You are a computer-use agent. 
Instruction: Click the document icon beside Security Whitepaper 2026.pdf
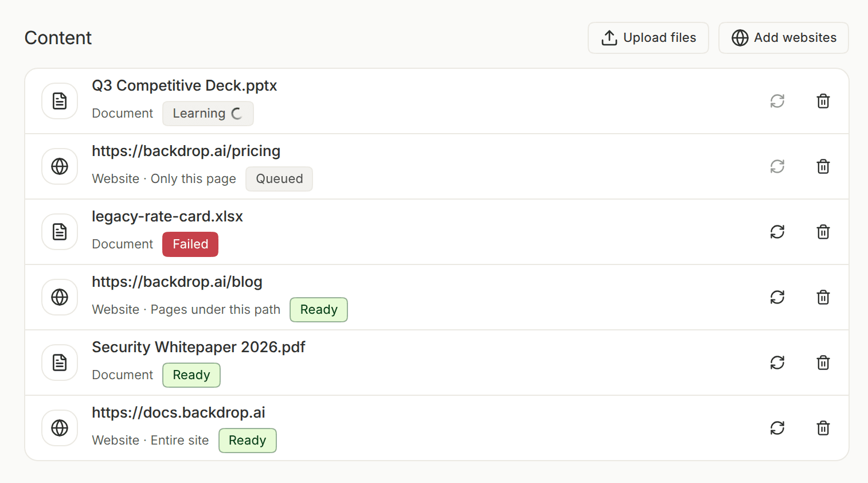[60, 363]
